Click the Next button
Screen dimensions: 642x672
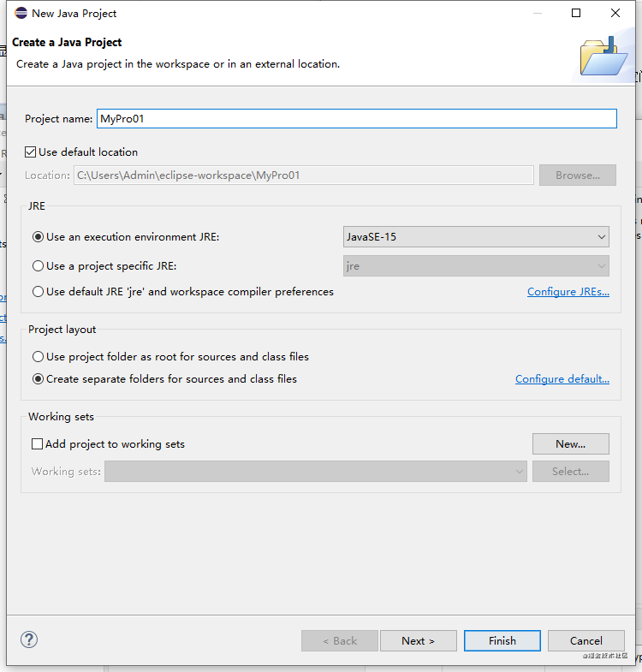pyautogui.click(x=419, y=640)
